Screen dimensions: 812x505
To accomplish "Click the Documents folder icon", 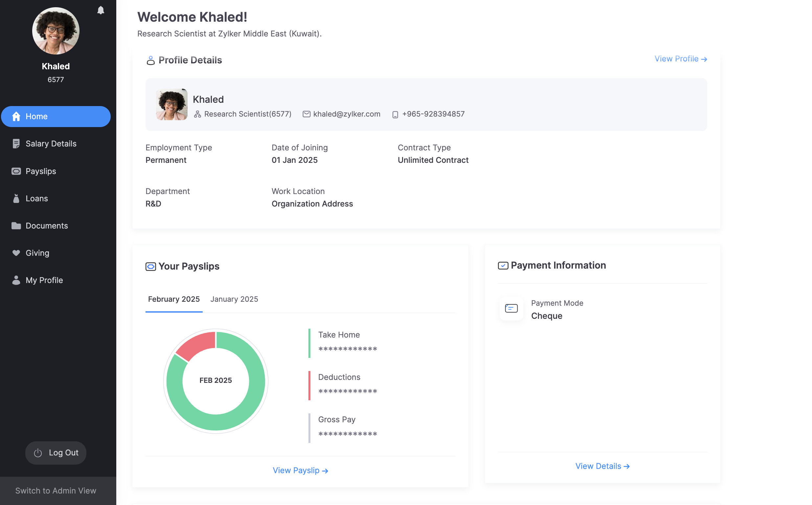I will [16, 226].
